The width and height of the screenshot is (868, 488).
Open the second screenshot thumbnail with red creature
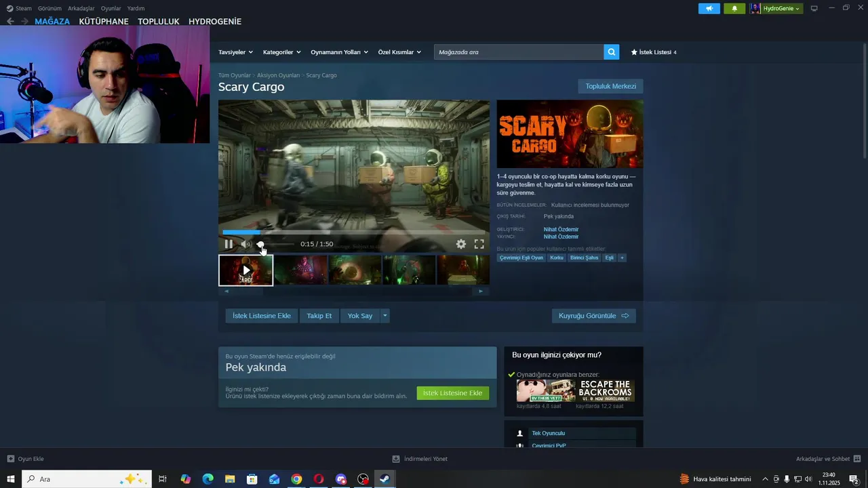point(300,270)
